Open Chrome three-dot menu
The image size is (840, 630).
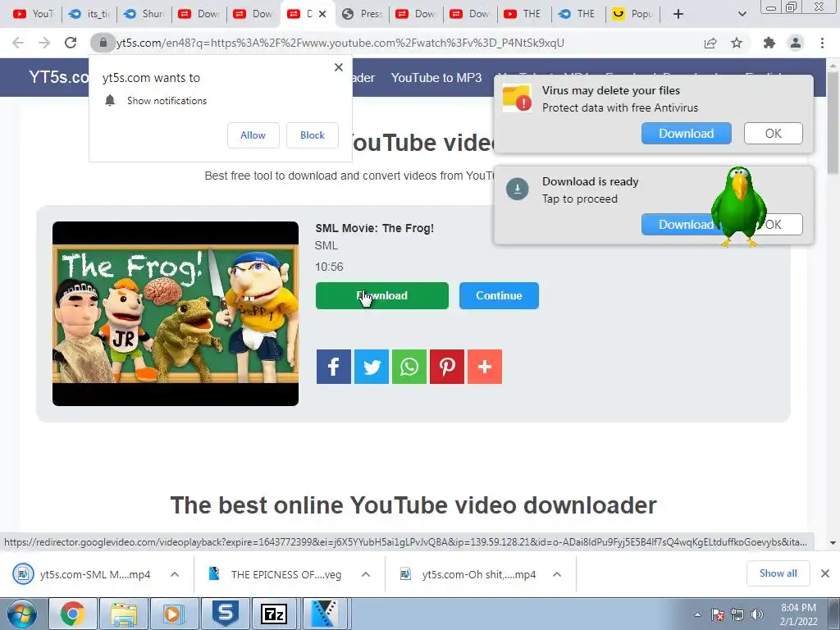point(822,43)
